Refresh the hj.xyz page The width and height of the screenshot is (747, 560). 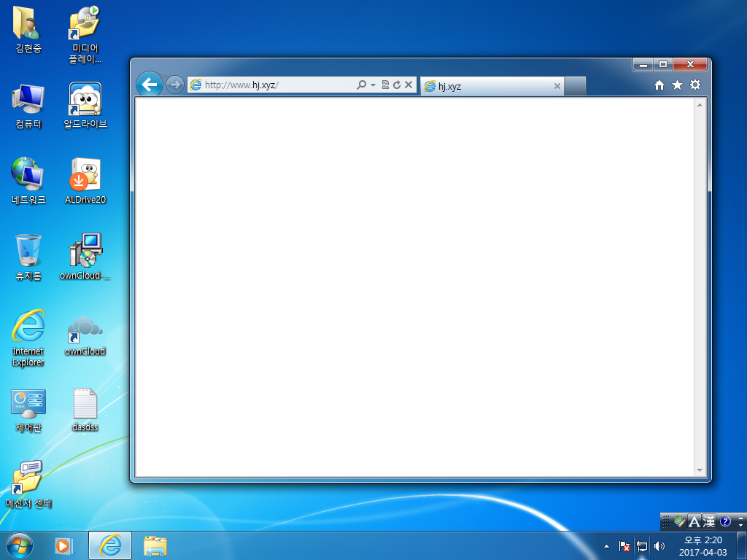point(397,85)
